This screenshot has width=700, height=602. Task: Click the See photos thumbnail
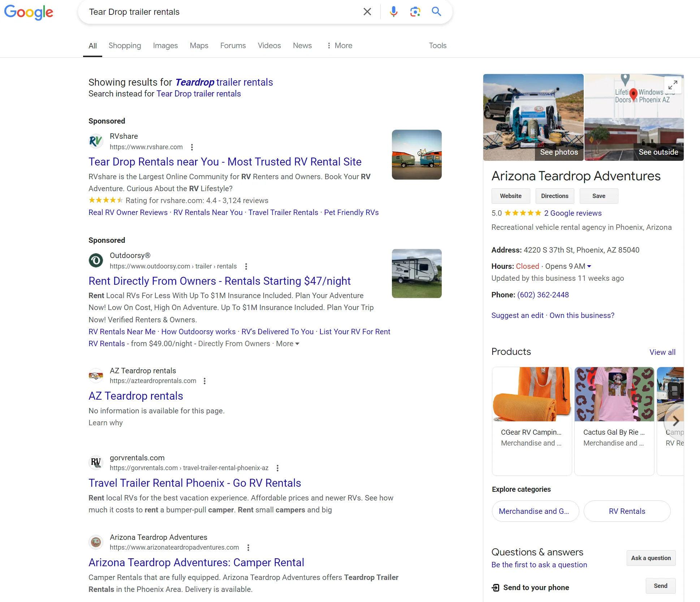tap(533, 117)
